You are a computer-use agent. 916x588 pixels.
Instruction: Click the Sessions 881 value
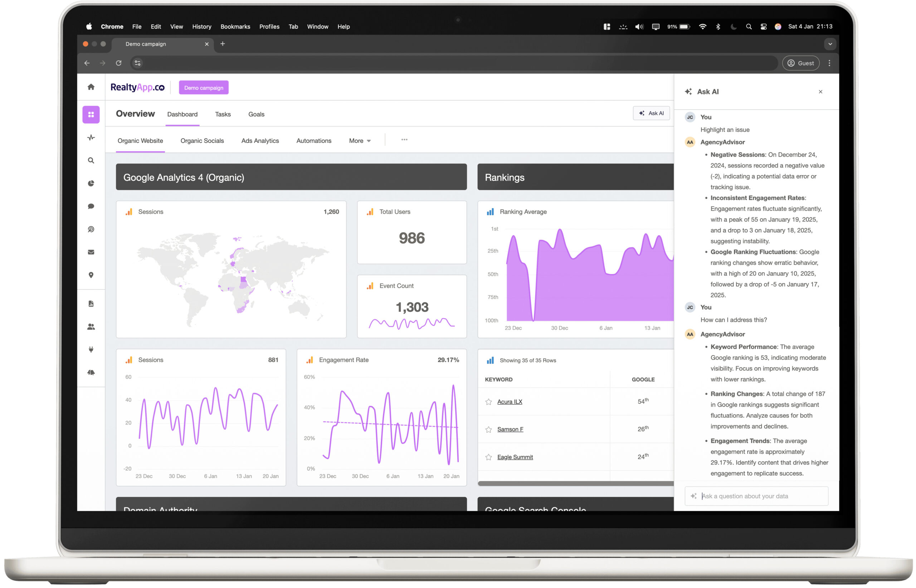pyautogui.click(x=273, y=360)
